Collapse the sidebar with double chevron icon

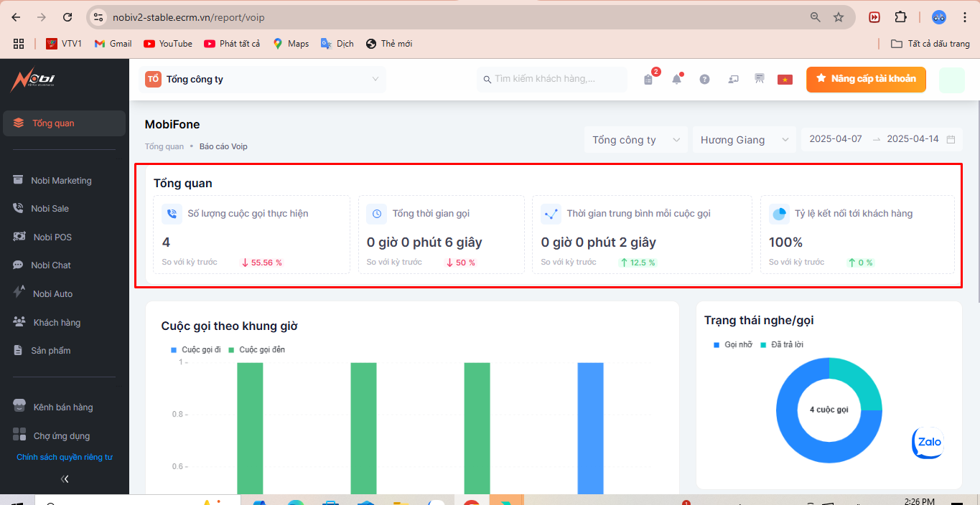pyautogui.click(x=65, y=478)
